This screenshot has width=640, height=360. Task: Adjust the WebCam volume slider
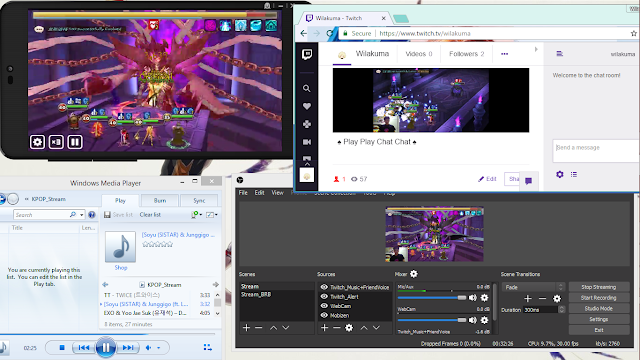(x=432, y=320)
